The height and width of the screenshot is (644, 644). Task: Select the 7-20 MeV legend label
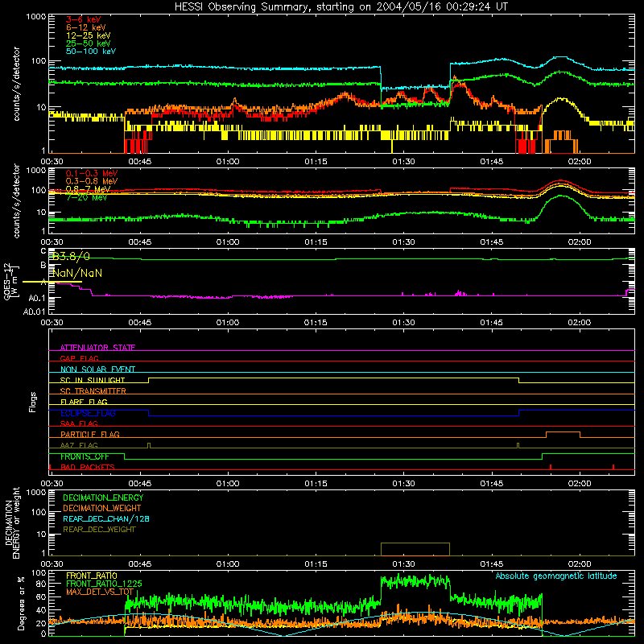[86, 197]
